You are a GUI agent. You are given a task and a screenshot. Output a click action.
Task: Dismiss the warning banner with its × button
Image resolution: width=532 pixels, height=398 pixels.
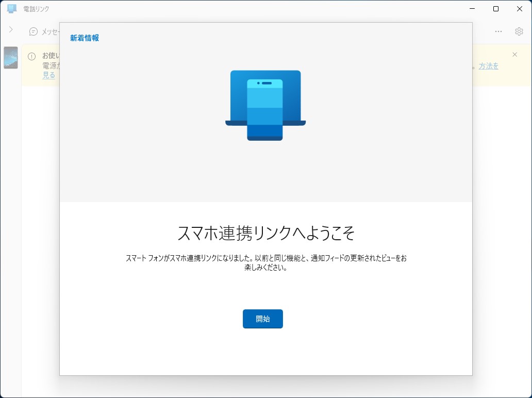click(x=514, y=54)
